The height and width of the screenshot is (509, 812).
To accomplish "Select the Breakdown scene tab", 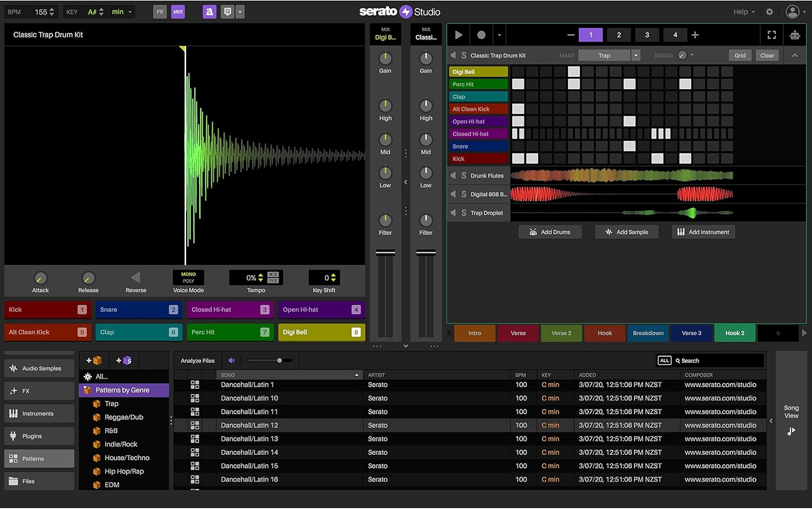I will point(648,333).
